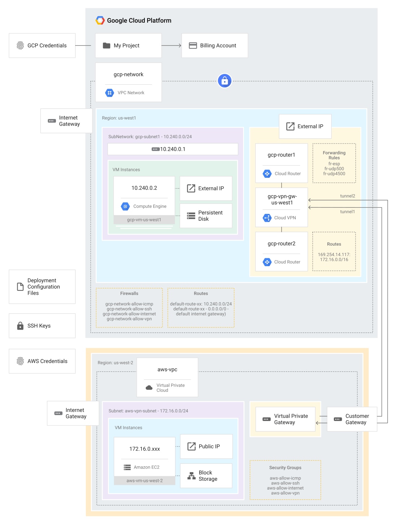Toggle the blue network lock icon

[x=224, y=80]
